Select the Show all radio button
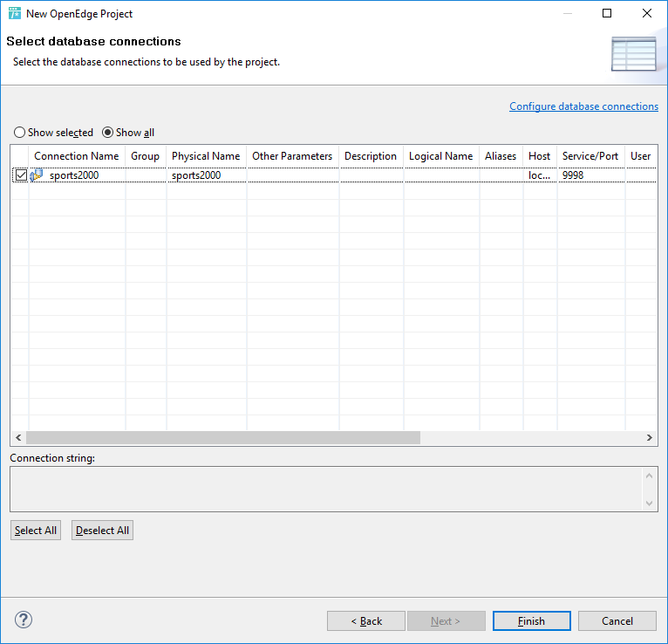668x644 pixels. click(x=128, y=133)
